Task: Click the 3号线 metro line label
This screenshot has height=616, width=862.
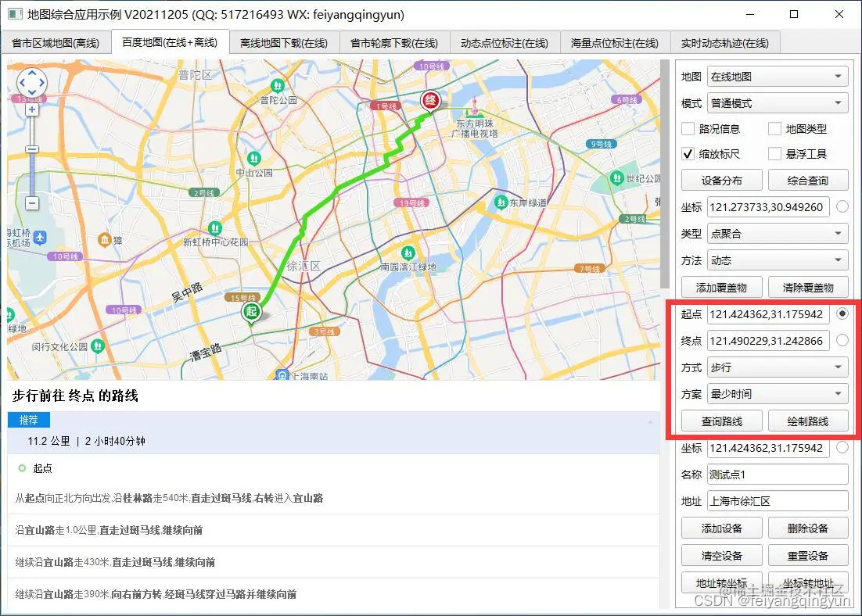Action: tap(325, 331)
